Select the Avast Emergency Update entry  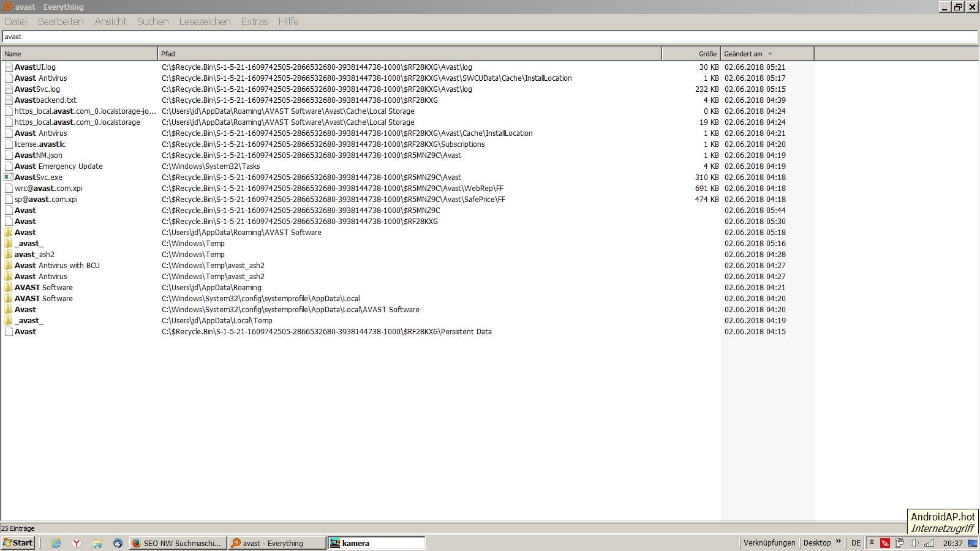click(x=59, y=167)
